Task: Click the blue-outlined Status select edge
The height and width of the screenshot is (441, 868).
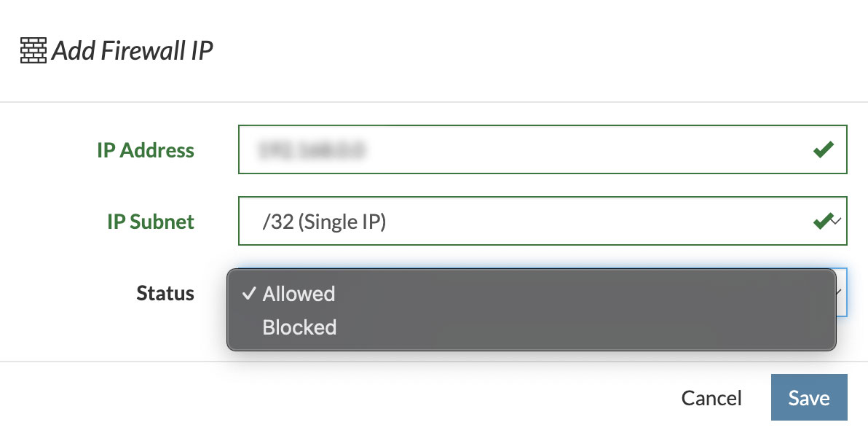Action: click(842, 292)
